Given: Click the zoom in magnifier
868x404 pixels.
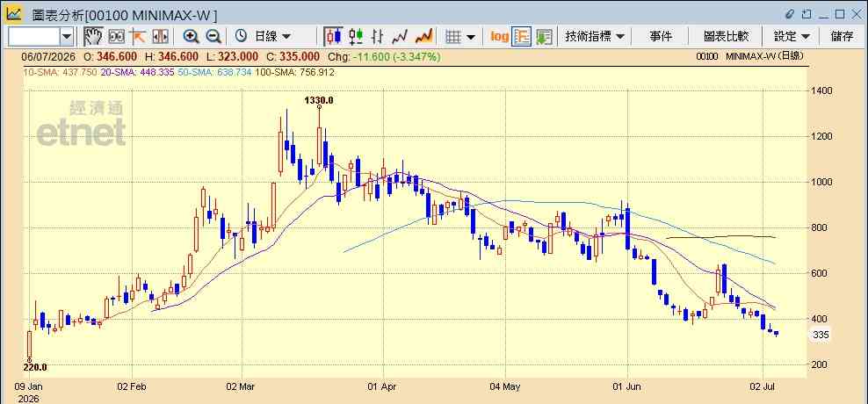Looking at the screenshot, I should coord(192,37).
